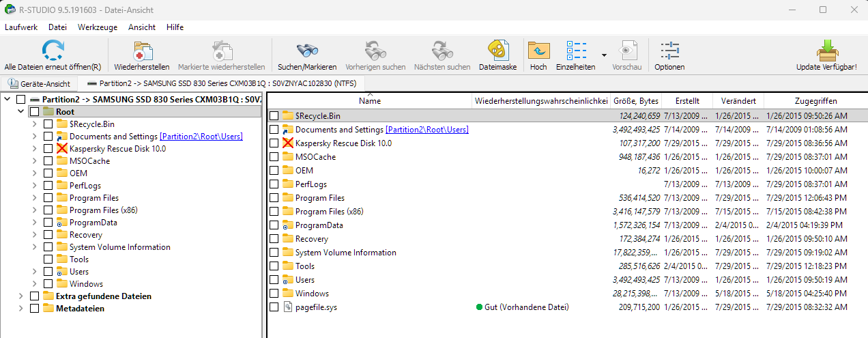Open the Ansicht menu
The height and width of the screenshot is (338, 868).
pyautogui.click(x=142, y=27)
